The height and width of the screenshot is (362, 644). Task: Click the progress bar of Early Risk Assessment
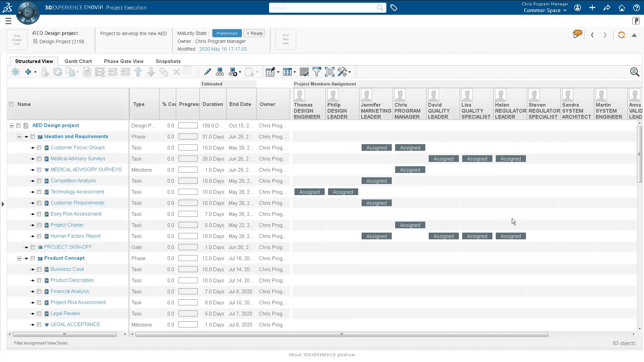(188, 214)
